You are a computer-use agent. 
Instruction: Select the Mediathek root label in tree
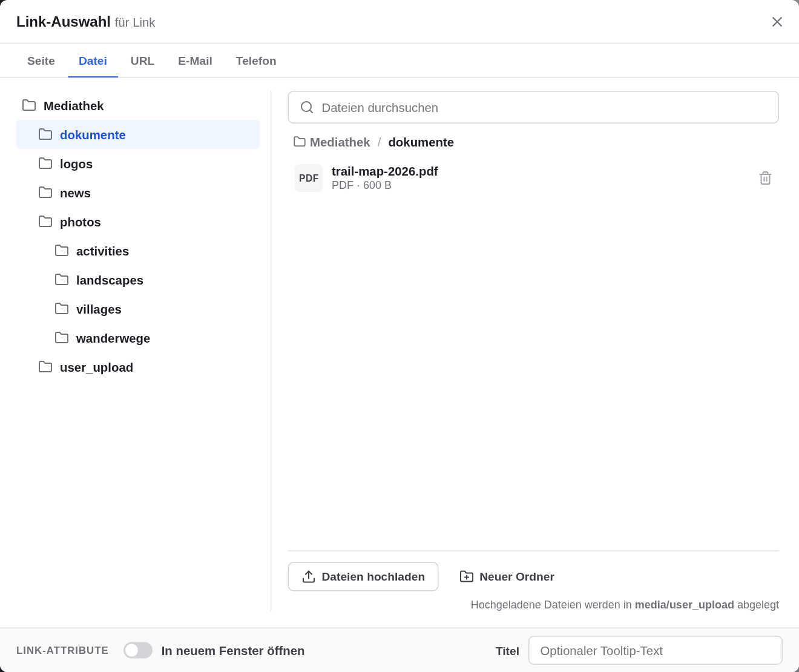pyautogui.click(x=73, y=106)
